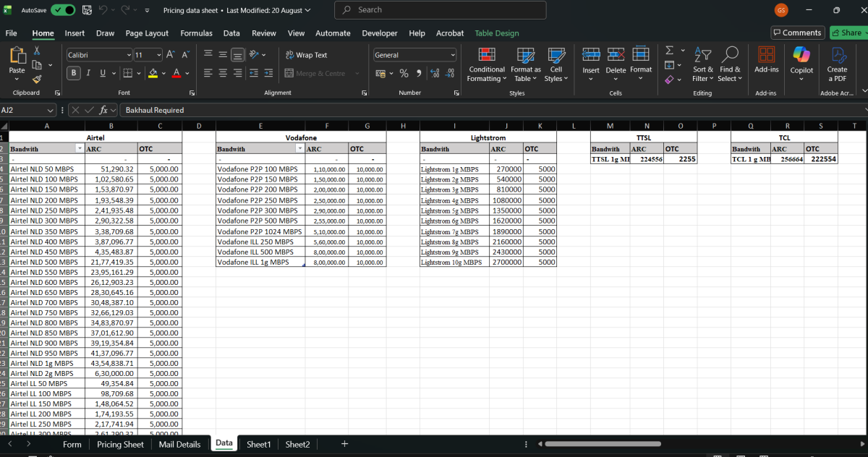Turn off the AutoSave toggle
The image size is (868, 457).
(x=63, y=10)
